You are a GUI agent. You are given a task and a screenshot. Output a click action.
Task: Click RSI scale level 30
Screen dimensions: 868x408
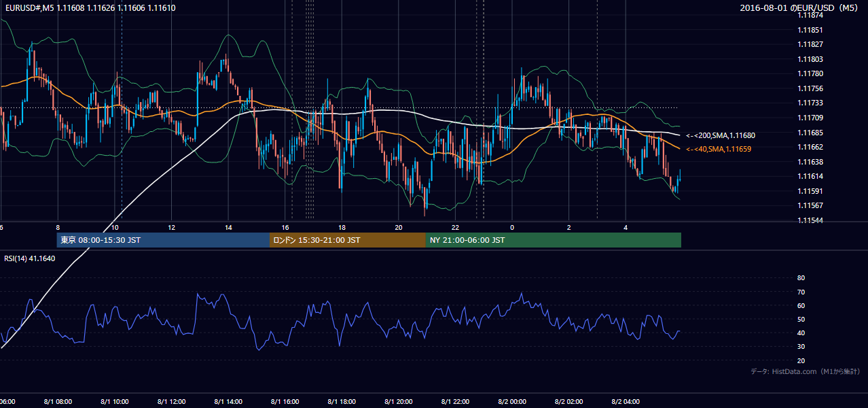(801, 347)
